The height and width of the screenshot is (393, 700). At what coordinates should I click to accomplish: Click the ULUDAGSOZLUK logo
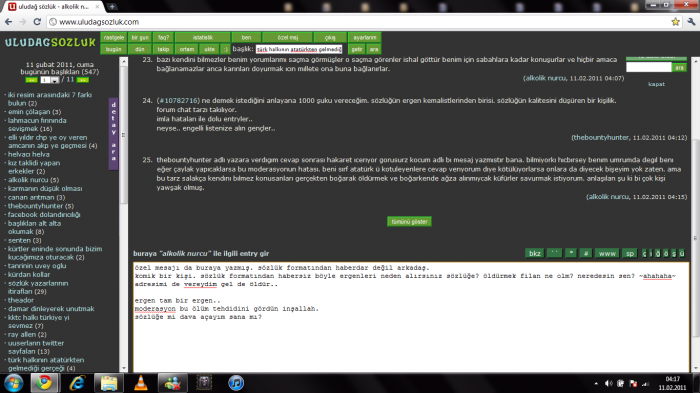click(50, 42)
